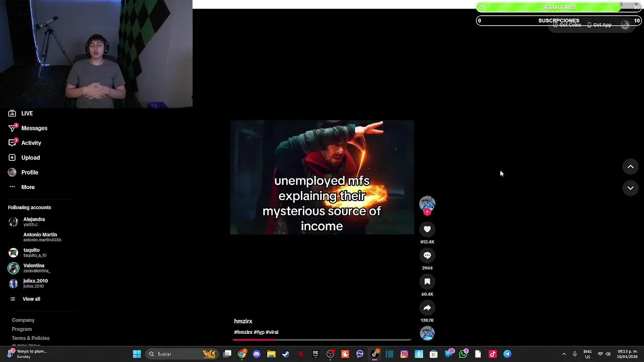The height and width of the screenshot is (362, 644).
Task: Open File Explorer from taskbar
Action: click(x=271, y=354)
